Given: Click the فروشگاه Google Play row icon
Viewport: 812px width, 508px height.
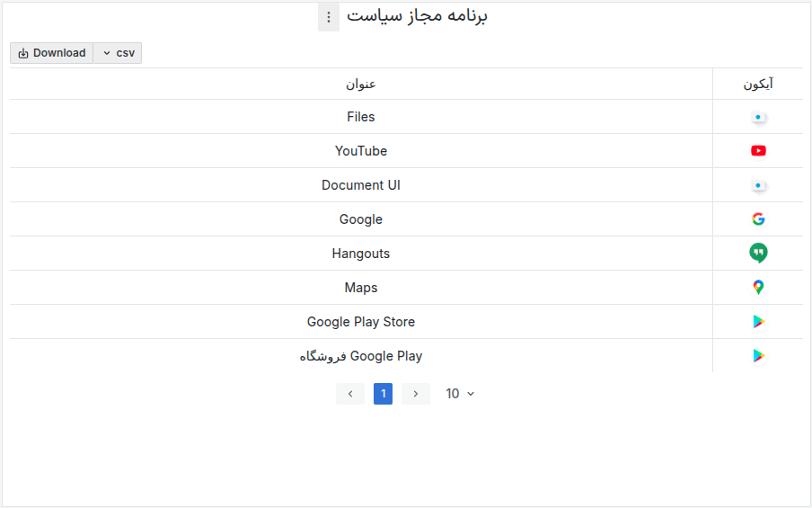Looking at the screenshot, I should 759,356.
